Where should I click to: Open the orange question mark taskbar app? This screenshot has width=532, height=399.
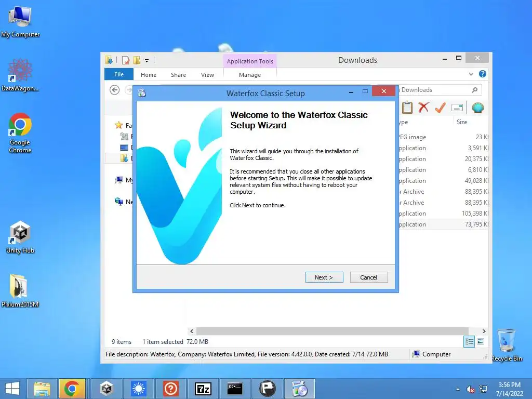click(x=170, y=389)
